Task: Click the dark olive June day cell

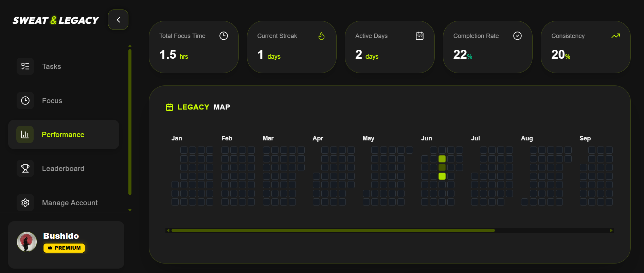Action: pyautogui.click(x=442, y=167)
